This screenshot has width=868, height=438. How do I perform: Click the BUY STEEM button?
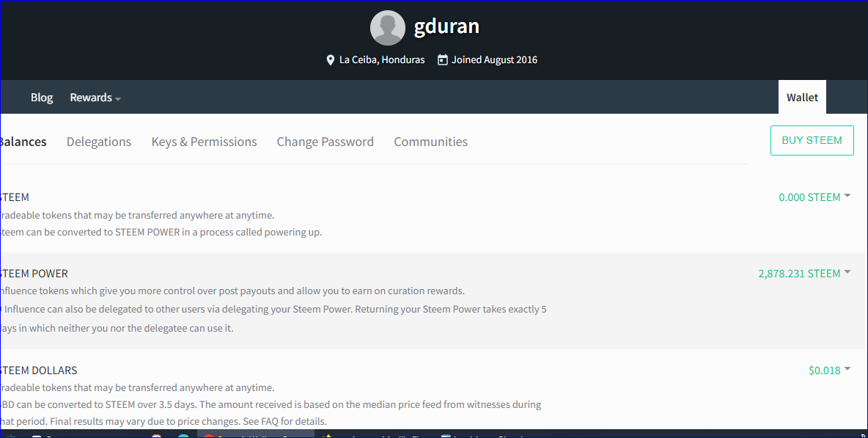click(812, 141)
